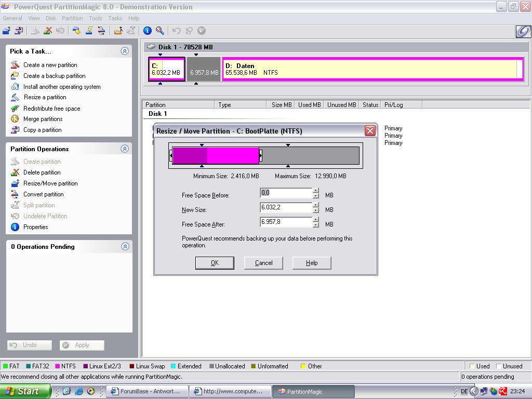Click left resize handle of partition slider
Image resolution: width=532 pixels, height=399 pixels.
coord(171,156)
